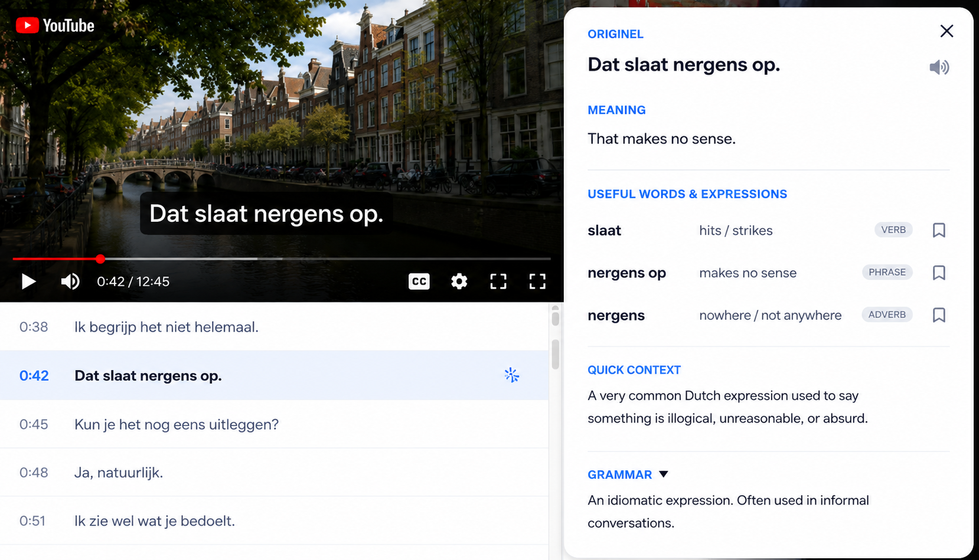This screenshot has width=979, height=560.
Task: Click the sparkle icon on 0:42 line
Action: click(x=512, y=375)
